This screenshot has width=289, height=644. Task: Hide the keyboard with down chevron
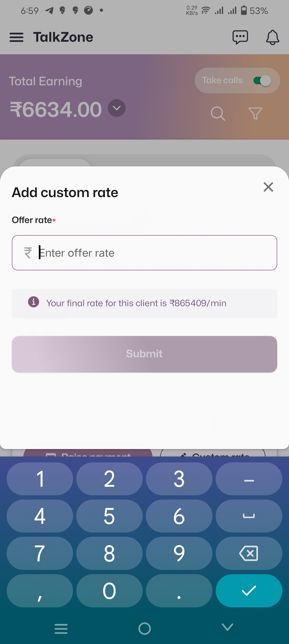pos(227,627)
